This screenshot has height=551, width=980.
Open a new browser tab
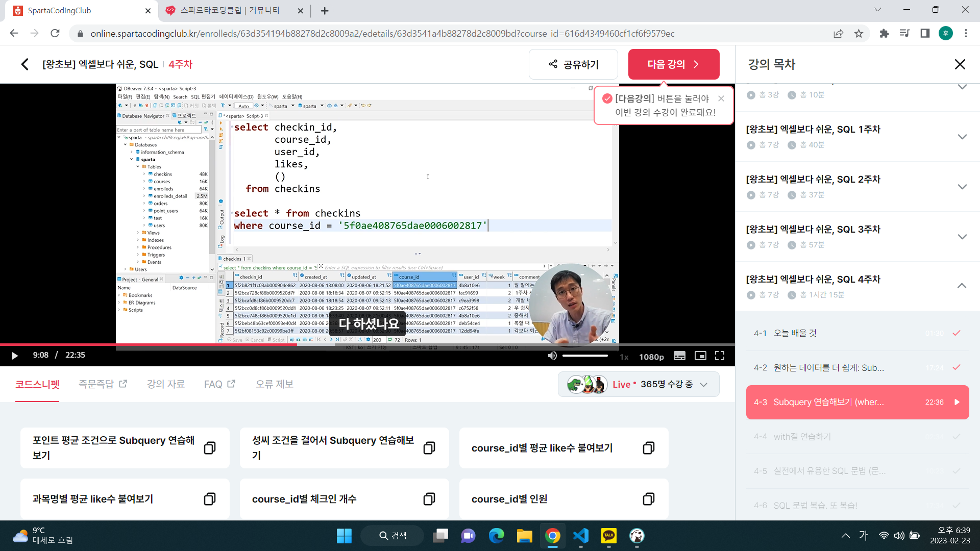(325, 11)
